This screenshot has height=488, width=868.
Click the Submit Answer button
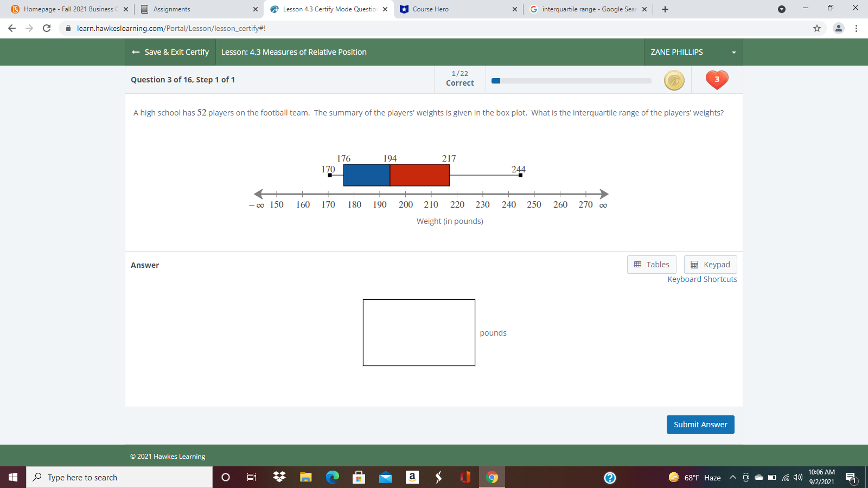(x=700, y=425)
